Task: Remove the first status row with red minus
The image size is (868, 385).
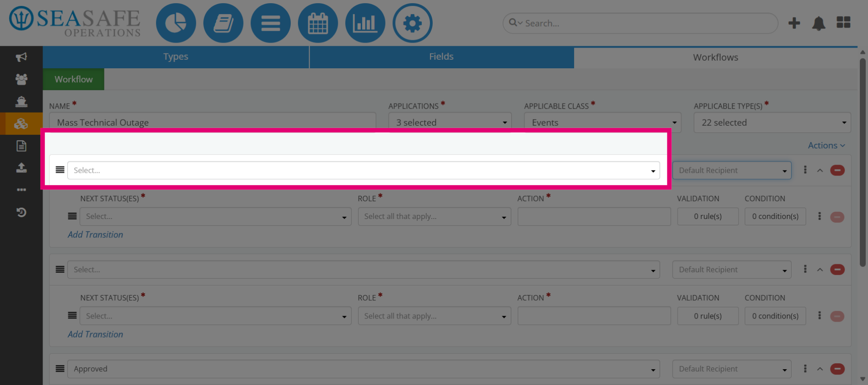Action: [837, 171]
